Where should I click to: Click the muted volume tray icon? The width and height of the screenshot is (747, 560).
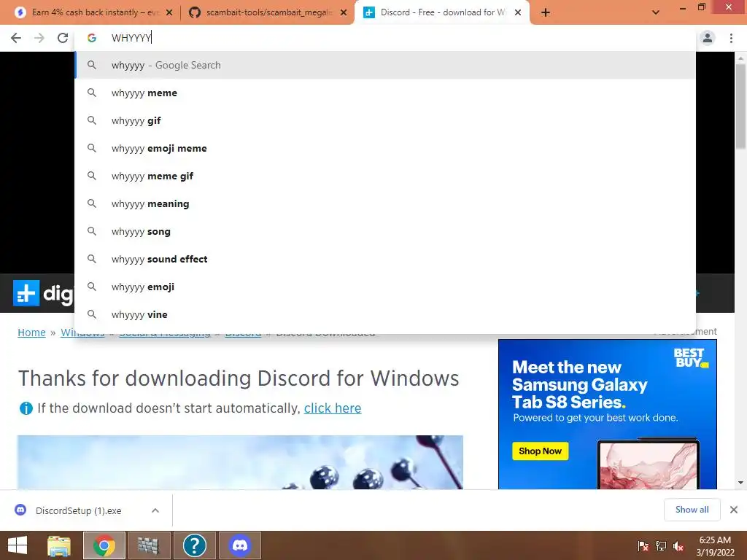pyautogui.click(x=678, y=546)
